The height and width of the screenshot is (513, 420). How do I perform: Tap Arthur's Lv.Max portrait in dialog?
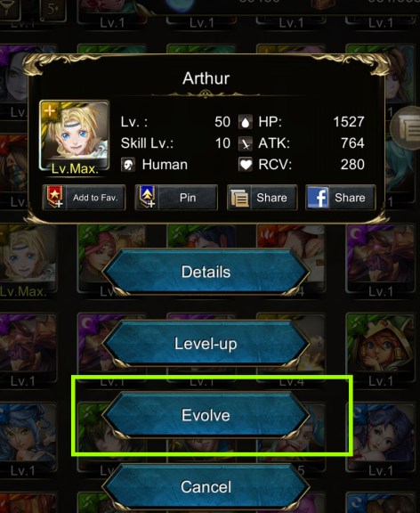click(75, 137)
